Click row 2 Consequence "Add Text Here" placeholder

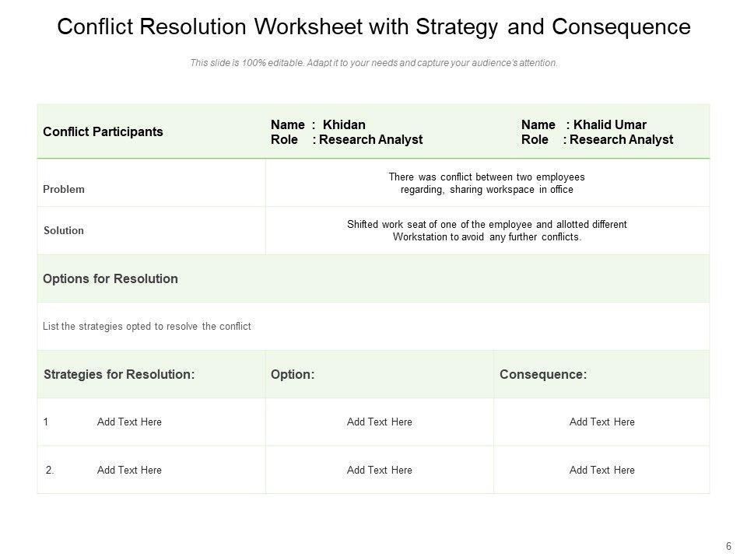[x=602, y=470]
